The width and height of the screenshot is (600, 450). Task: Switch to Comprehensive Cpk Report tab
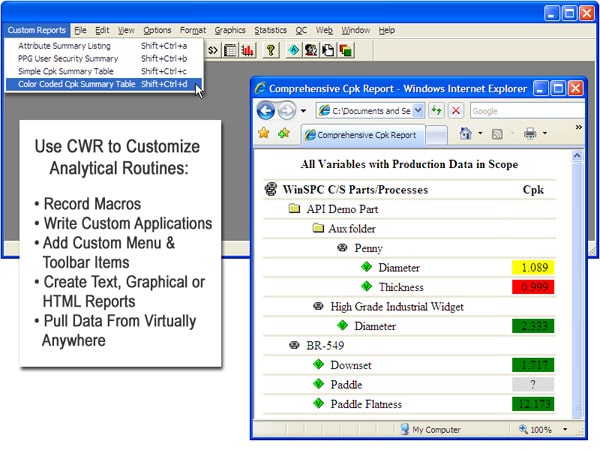(365, 134)
